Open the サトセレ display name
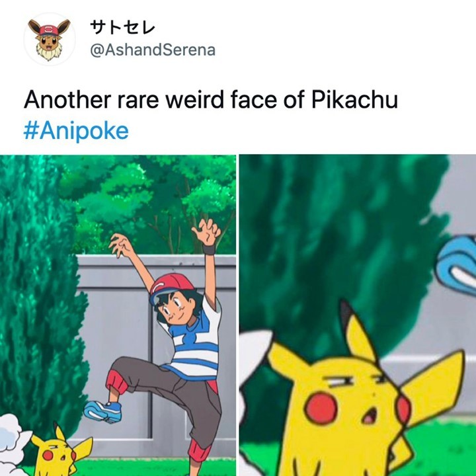 point(123,28)
